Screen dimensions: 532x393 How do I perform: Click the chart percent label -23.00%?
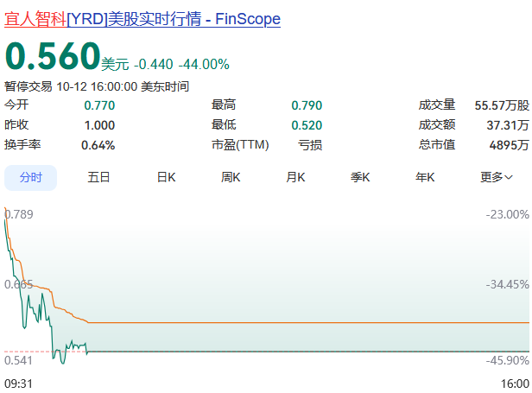click(507, 214)
